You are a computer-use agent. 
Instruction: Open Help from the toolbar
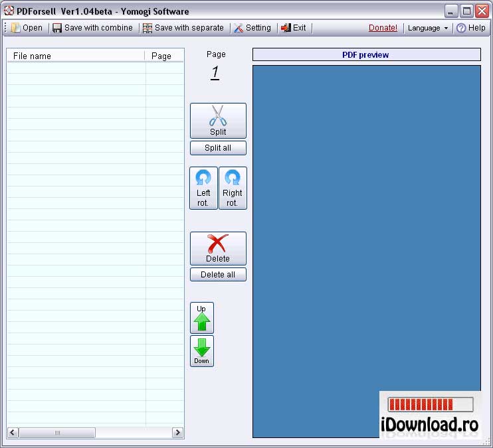click(470, 28)
